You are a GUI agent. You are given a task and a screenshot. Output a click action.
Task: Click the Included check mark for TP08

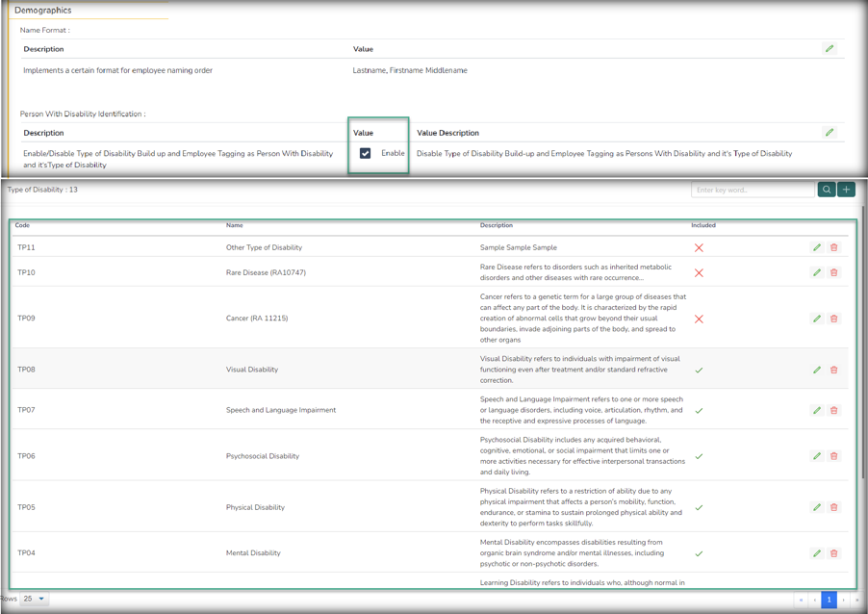699,370
